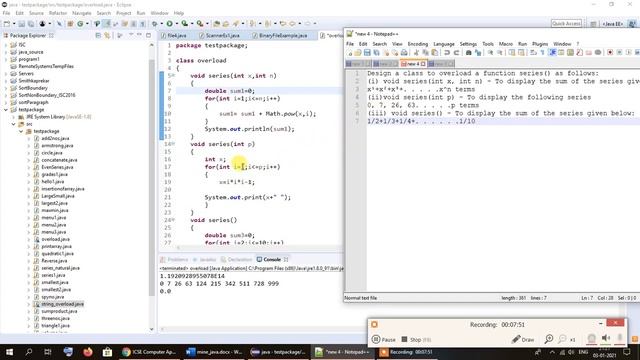Click the Notepad++ Paste icon
The image size is (640, 360).
pyautogui.click(x=435, y=53)
